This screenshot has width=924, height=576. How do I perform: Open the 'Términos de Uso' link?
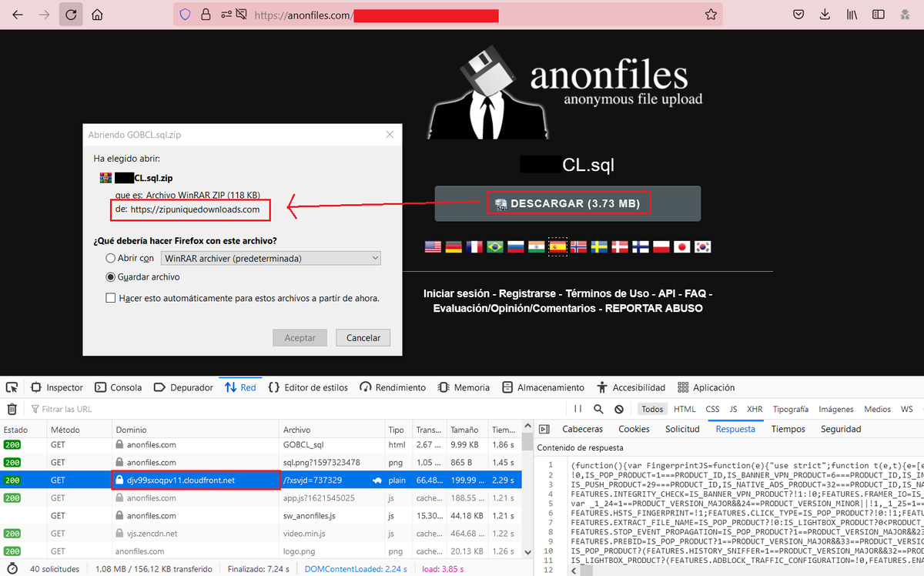click(x=608, y=293)
